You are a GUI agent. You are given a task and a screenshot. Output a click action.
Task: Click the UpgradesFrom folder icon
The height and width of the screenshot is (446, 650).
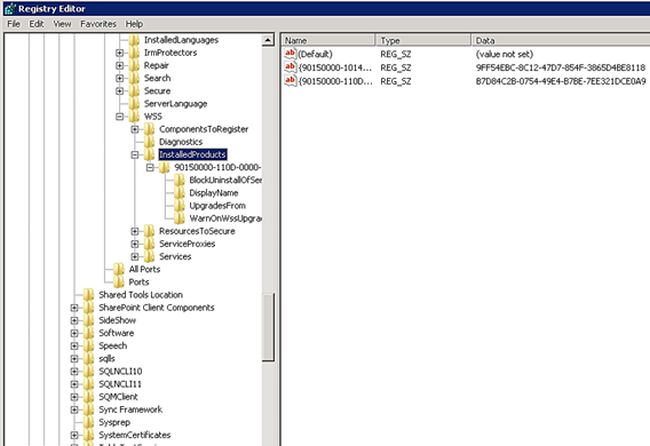click(179, 206)
